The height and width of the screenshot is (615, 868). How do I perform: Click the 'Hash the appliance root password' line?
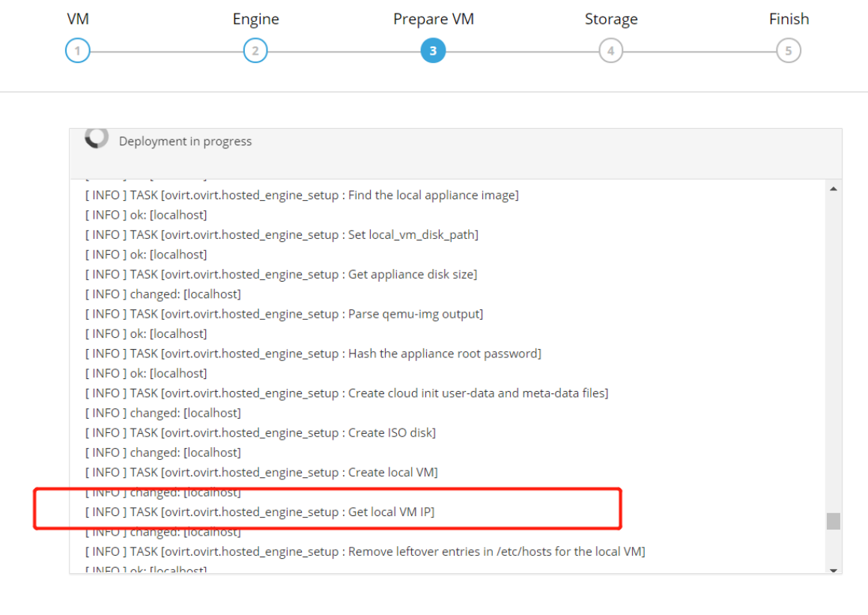[x=313, y=354]
